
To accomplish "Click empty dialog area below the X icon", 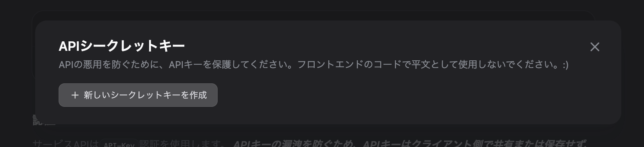I will click(x=595, y=91).
